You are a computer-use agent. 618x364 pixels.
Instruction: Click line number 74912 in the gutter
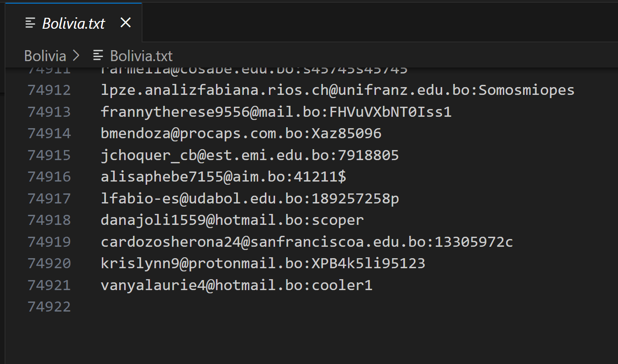click(x=49, y=90)
